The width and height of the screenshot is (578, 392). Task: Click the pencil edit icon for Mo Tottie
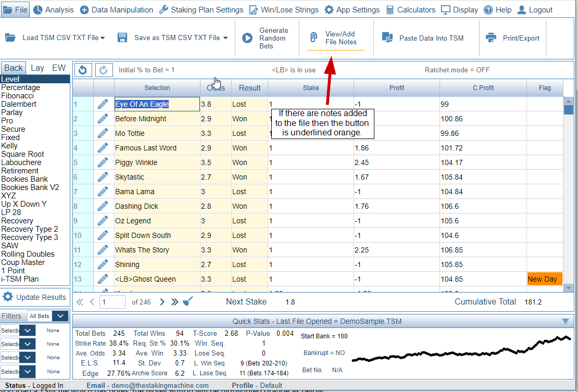click(103, 133)
